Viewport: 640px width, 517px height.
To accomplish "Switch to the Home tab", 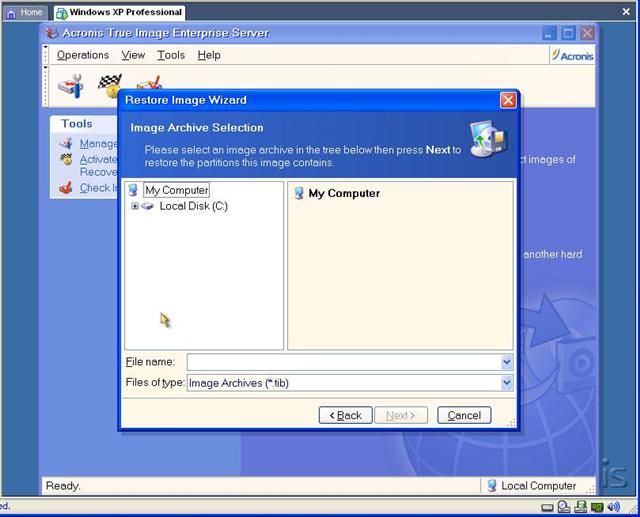I will [x=25, y=13].
